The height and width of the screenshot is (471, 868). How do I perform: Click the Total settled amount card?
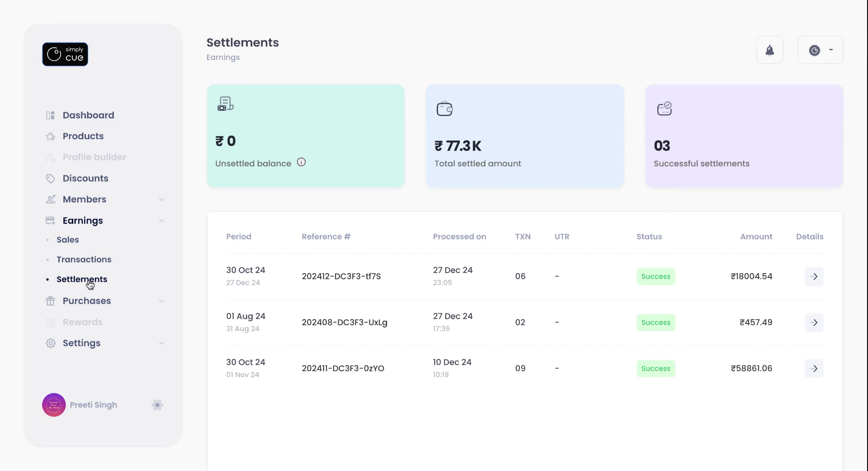pos(525,136)
